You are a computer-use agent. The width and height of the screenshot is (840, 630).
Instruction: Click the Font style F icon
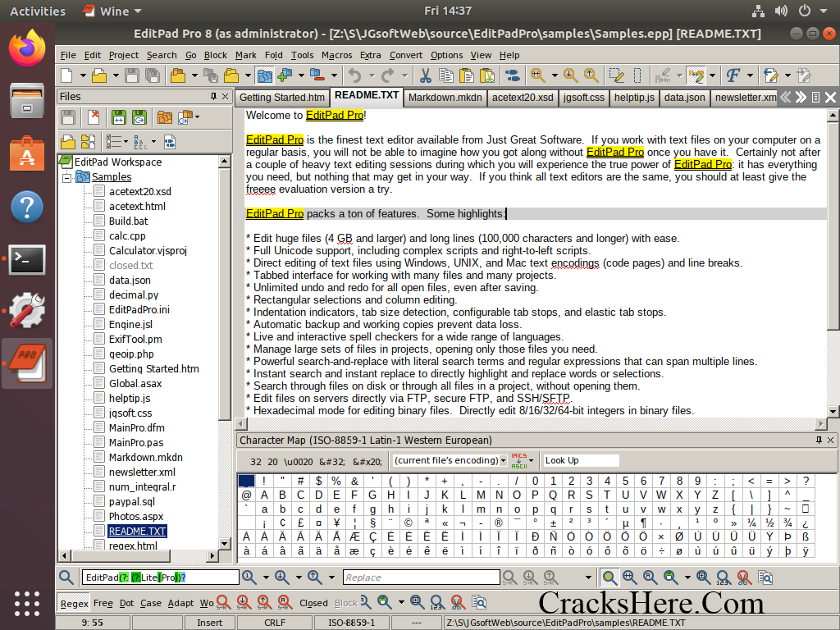tap(733, 75)
